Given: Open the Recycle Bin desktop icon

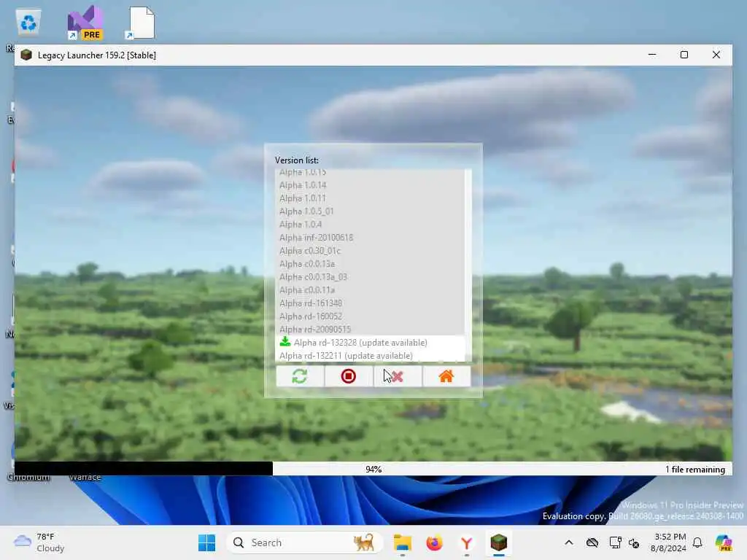Looking at the screenshot, I should pyautogui.click(x=28, y=23).
